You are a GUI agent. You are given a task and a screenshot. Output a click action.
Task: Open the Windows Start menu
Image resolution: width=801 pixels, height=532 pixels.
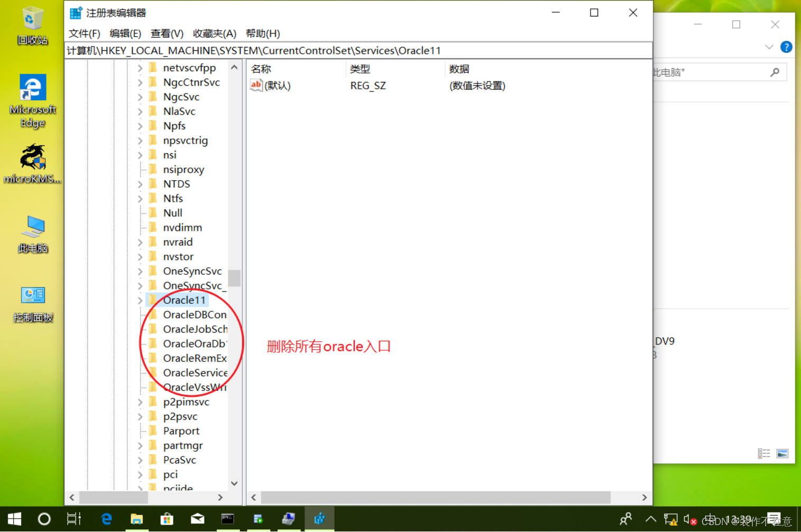pos(14,519)
